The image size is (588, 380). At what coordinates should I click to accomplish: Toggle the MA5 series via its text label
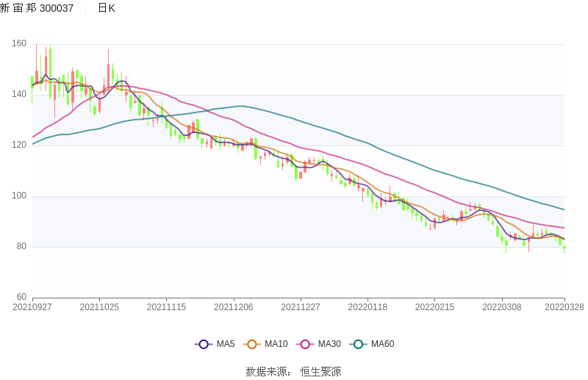226,344
